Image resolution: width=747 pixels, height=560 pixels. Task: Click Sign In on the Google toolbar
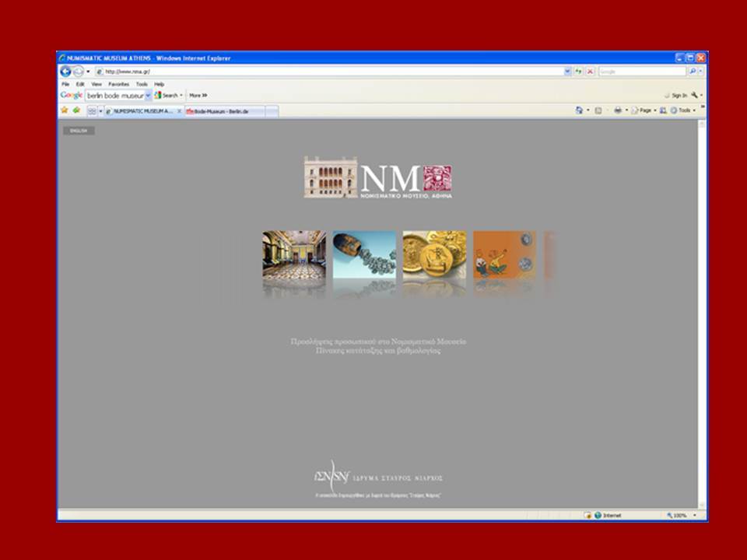pos(676,96)
